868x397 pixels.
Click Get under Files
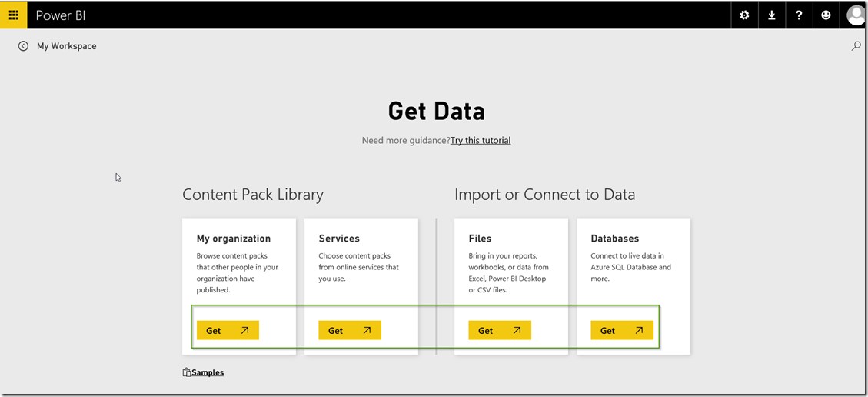pos(500,330)
